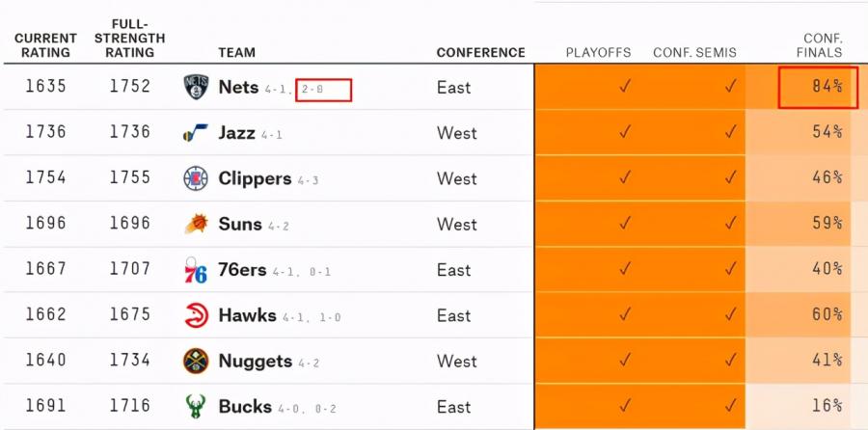Sort by Full-Strength Rating header
Image resolution: width=868 pixels, height=430 pixels.
pos(129,39)
